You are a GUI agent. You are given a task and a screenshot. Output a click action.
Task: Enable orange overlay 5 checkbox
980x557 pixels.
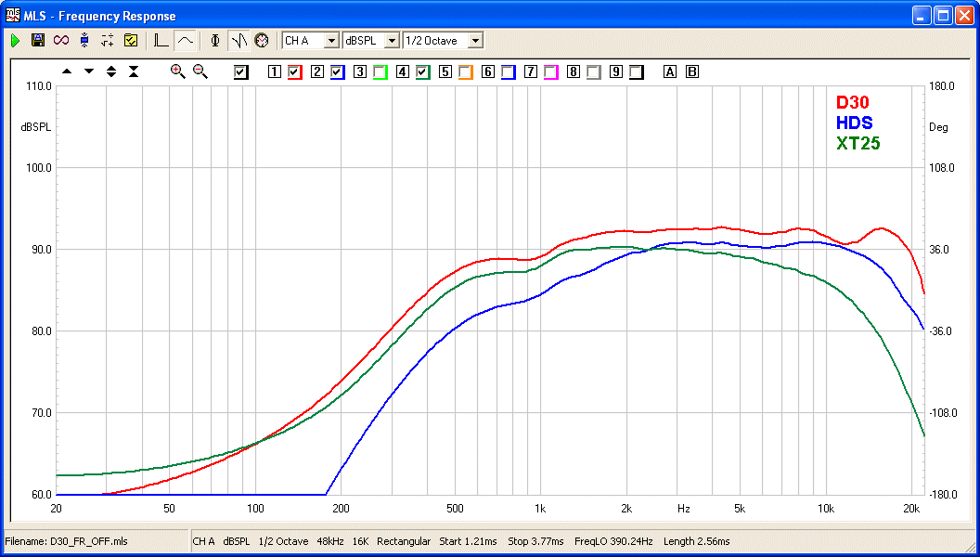[x=466, y=72]
